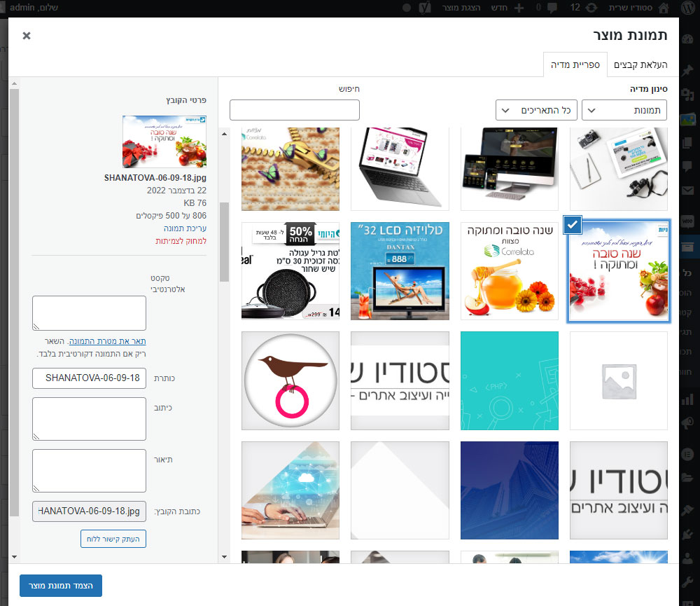Click the attachment details panel scrollbar up arrow
This screenshot has height=606, width=700.
(14, 83)
